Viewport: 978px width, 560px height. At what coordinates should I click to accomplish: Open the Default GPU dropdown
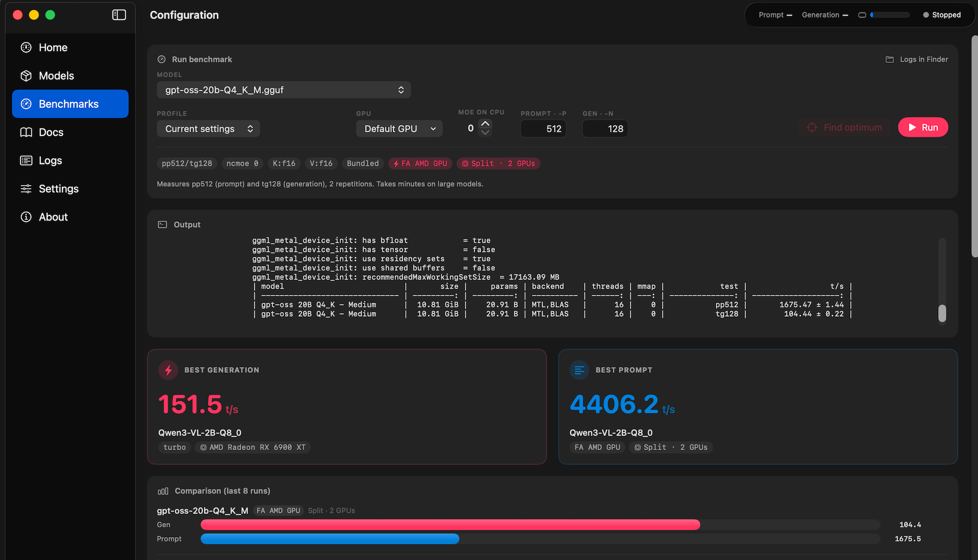pos(400,129)
